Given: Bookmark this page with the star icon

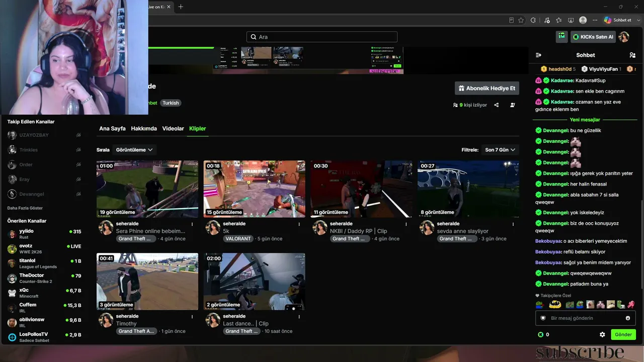Looking at the screenshot, I should click(521, 20).
